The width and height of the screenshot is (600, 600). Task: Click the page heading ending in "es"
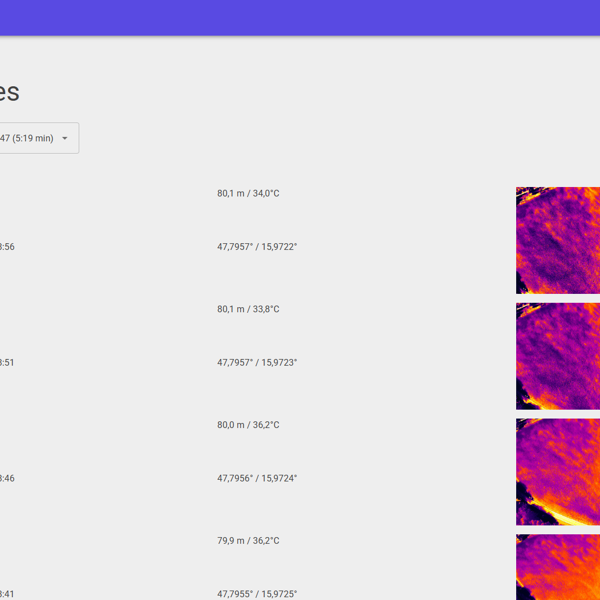pos(9,92)
